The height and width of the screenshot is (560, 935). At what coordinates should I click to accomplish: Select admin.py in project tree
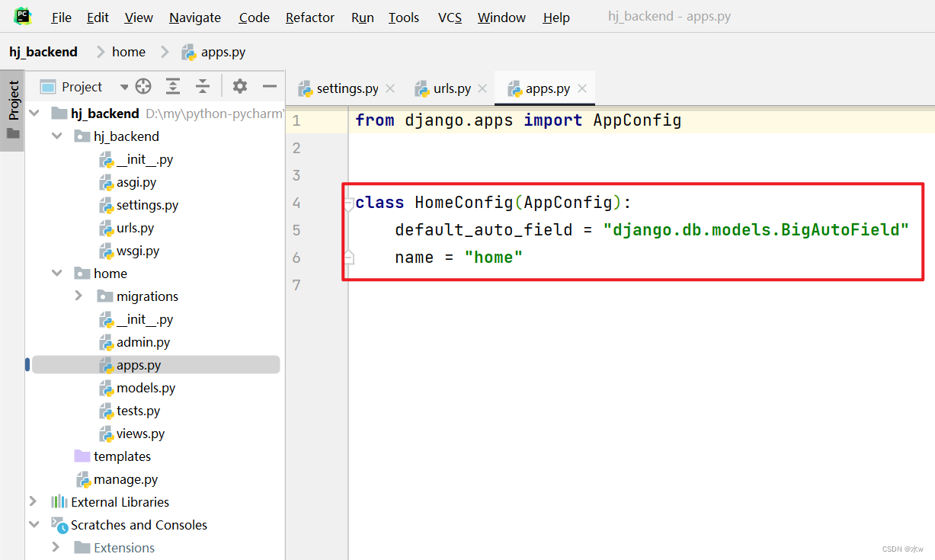[134, 342]
